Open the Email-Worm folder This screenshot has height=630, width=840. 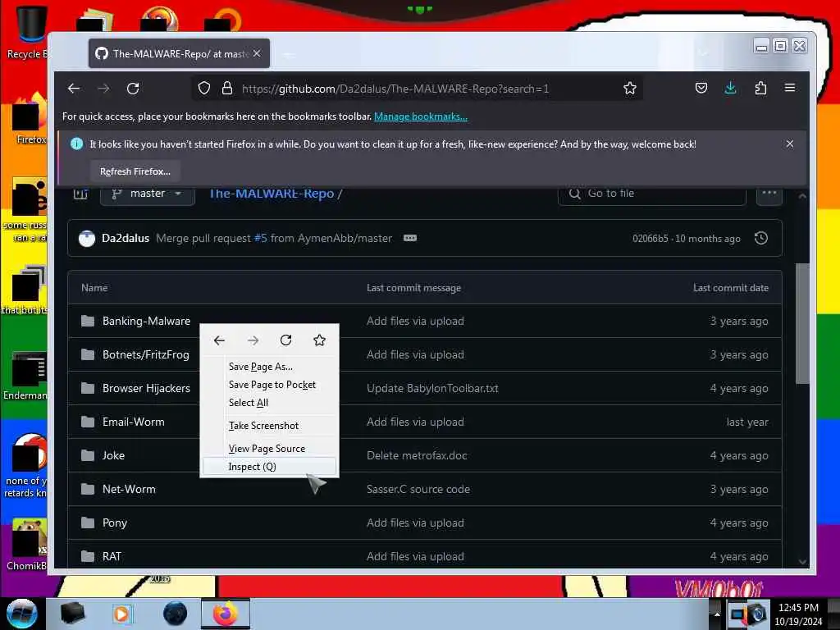tap(134, 422)
